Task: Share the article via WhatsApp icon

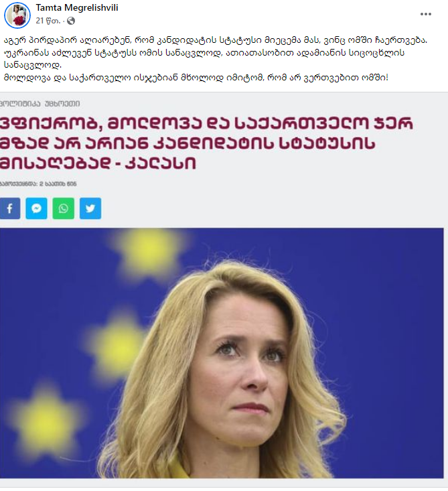Action: pos(63,208)
